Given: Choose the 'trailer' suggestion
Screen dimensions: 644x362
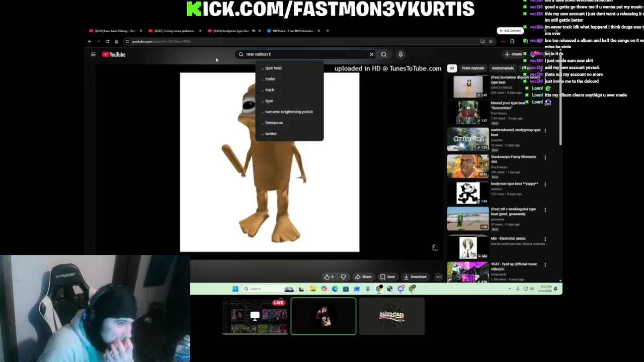Looking at the screenshot, I should click(289, 79).
